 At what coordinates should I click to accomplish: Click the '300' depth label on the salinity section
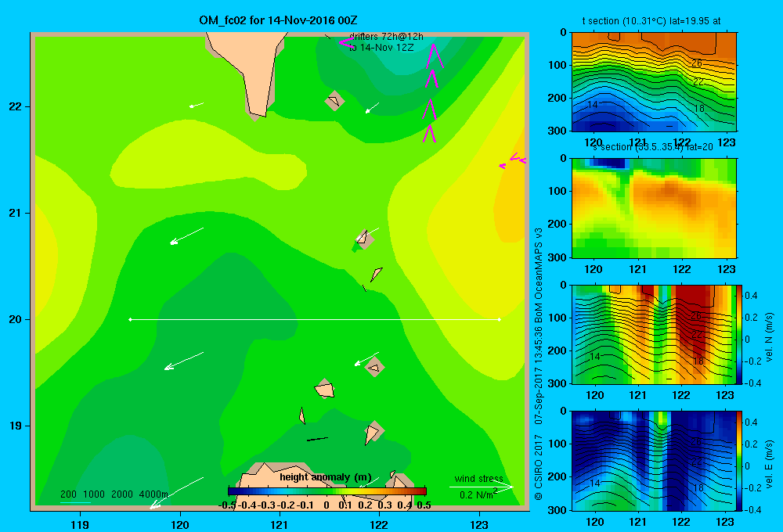(557, 257)
